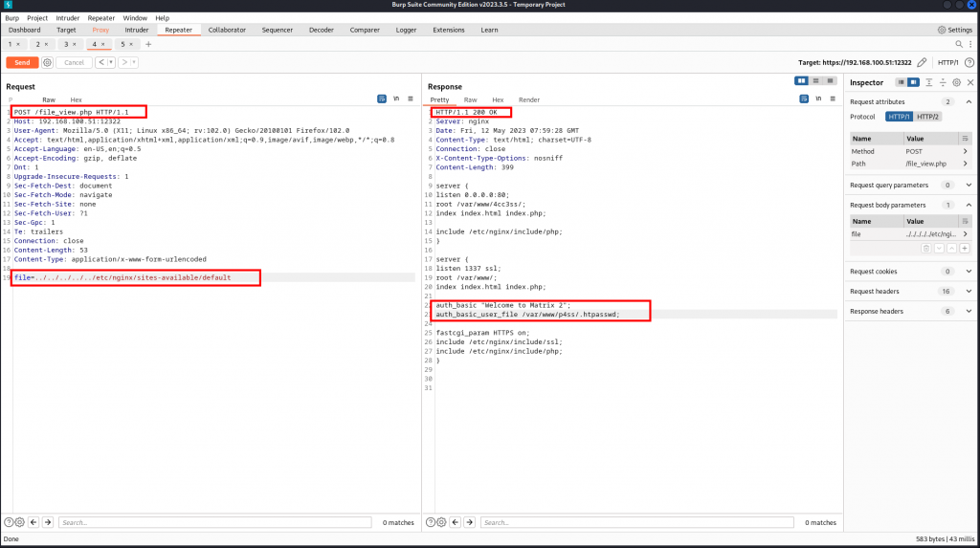Open Method POST row details chevron
980x548 pixels.
[x=965, y=151]
